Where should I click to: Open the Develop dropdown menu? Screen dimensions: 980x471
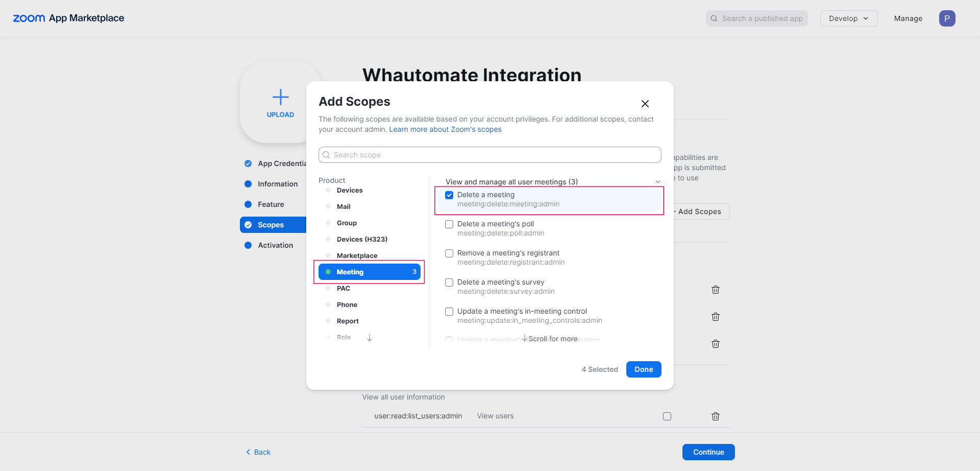coord(848,18)
